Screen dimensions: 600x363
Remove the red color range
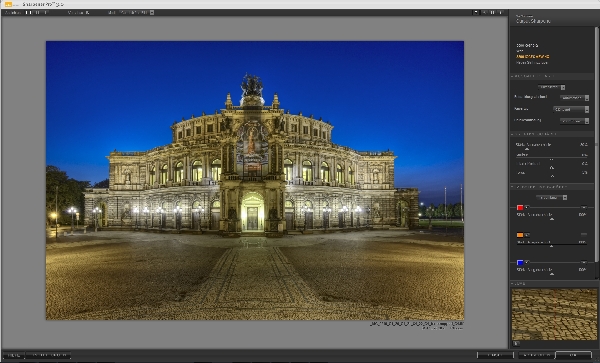point(584,207)
